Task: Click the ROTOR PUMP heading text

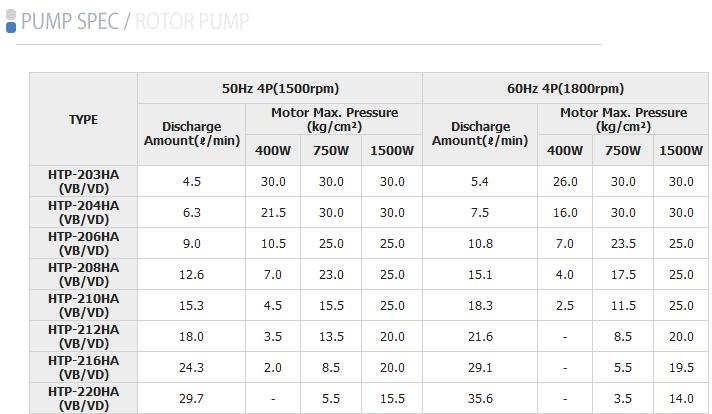Action: coord(191,21)
